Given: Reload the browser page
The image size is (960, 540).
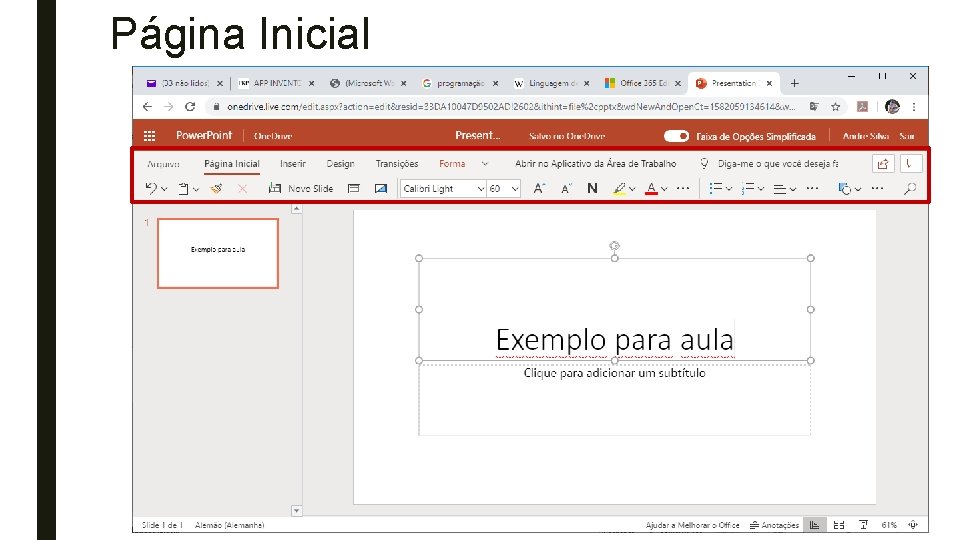Looking at the screenshot, I should (190, 107).
